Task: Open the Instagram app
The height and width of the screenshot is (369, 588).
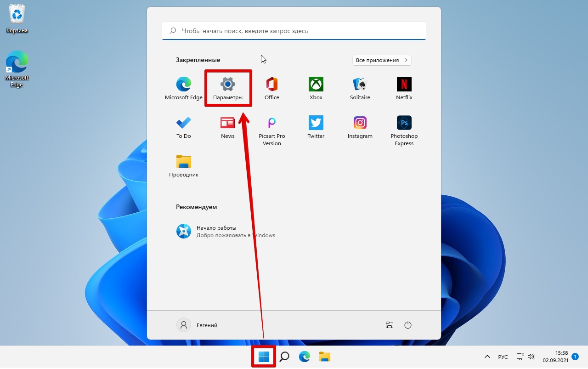Action: coord(360,127)
